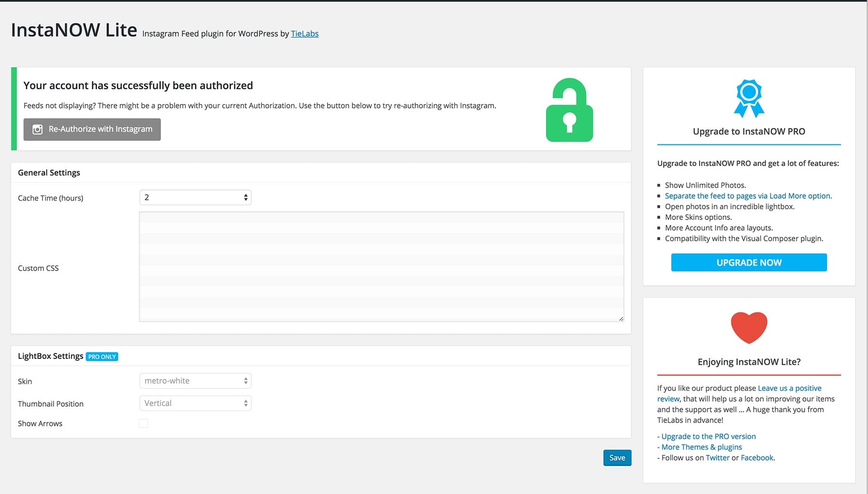Image resolution: width=868 pixels, height=494 pixels.
Task: Click the UPGRADE NOW button
Action: click(748, 262)
